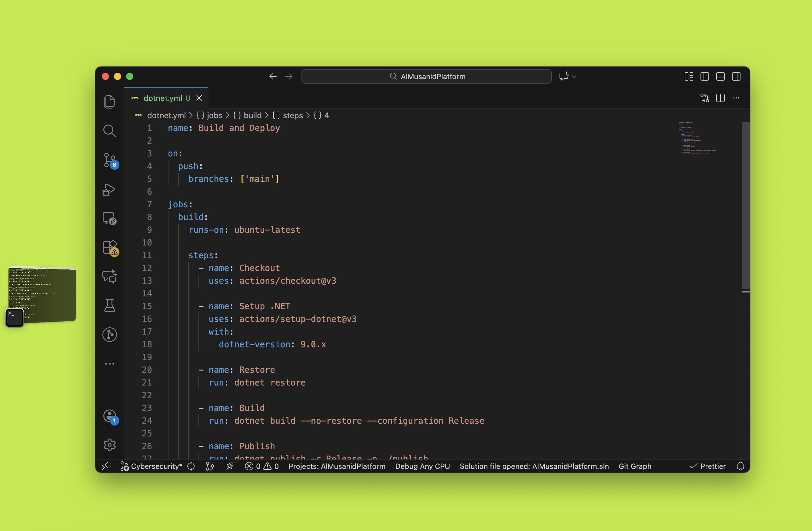Screen dimensions: 812x531
Task: Click the Cybersecurity* branch in status bar
Action: [156, 466]
